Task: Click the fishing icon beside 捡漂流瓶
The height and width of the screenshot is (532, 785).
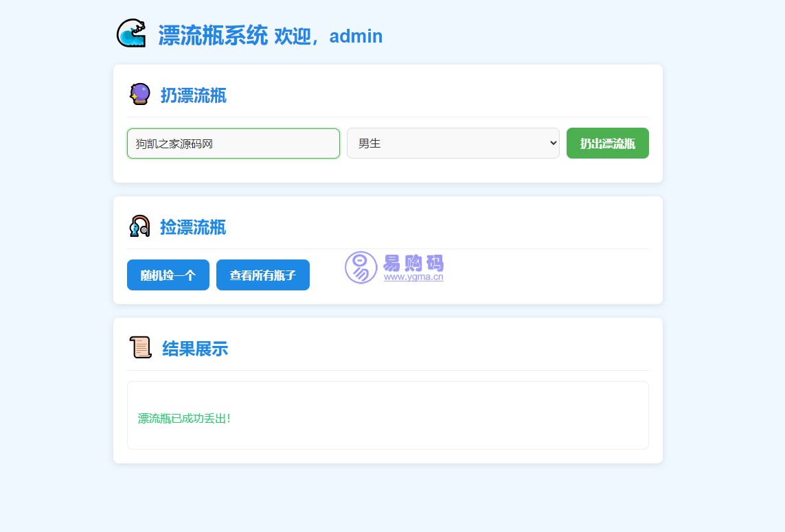Action: (139, 227)
